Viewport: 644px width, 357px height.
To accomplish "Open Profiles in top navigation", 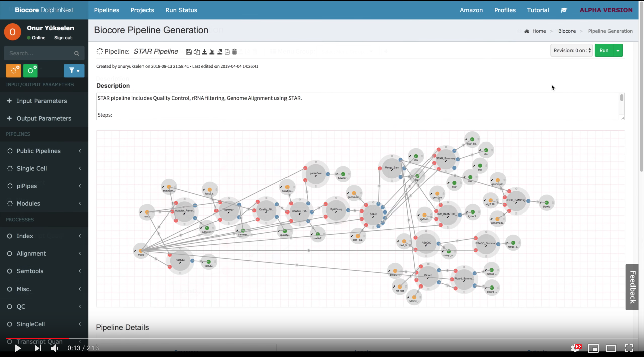I will coord(505,10).
